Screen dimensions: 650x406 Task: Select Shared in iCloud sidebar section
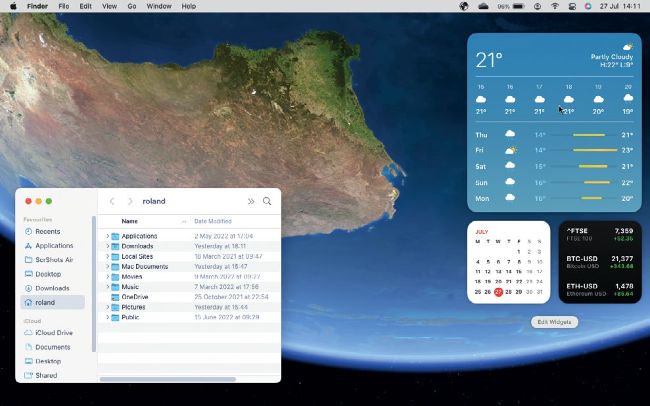click(x=46, y=375)
